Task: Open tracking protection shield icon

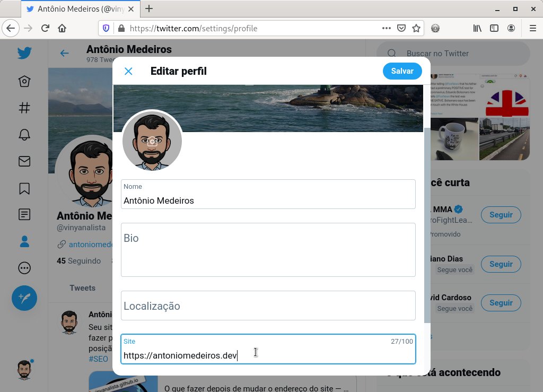Action: [x=106, y=29]
